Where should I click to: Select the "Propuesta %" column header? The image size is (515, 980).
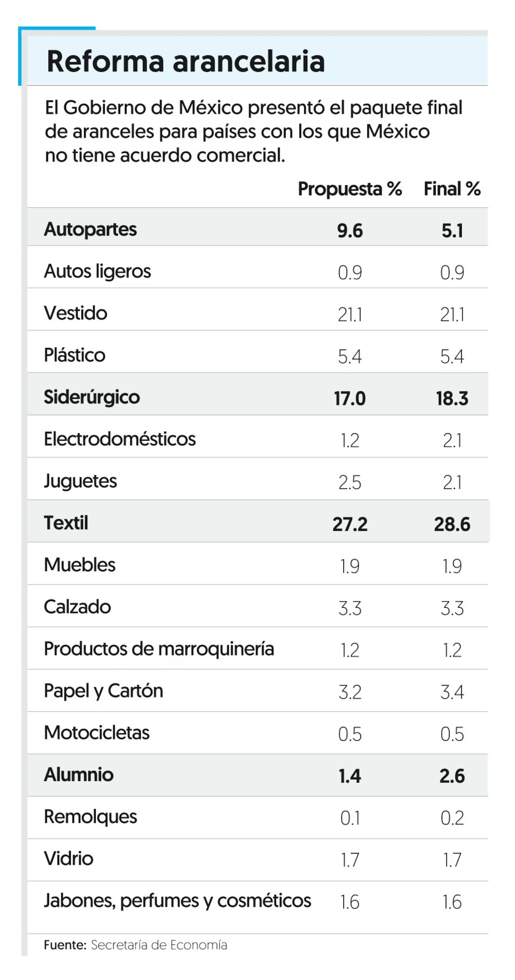tap(350, 189)
